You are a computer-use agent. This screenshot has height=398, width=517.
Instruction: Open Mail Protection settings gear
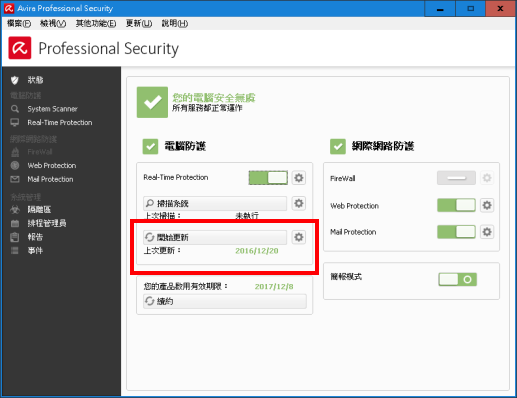pos(487,232)
